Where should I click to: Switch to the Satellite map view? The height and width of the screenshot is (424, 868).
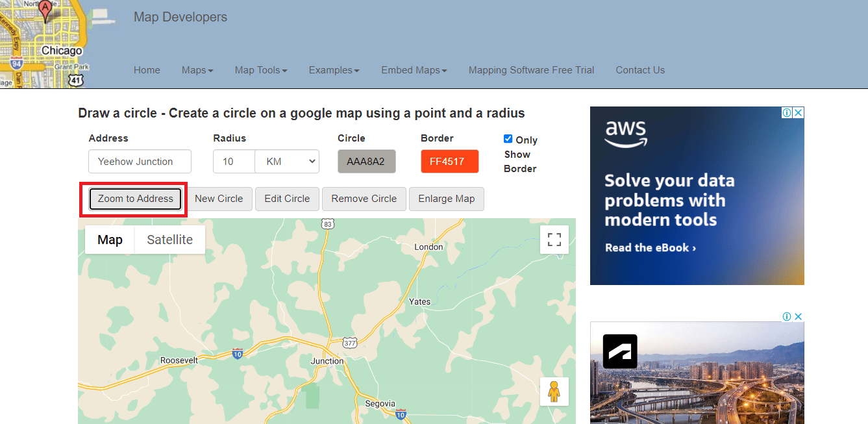(x=169, y=240)
